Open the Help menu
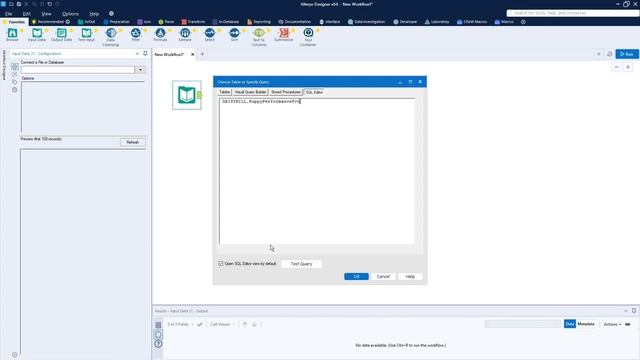This screenshot has height=360, width=640. pos(94,13)
